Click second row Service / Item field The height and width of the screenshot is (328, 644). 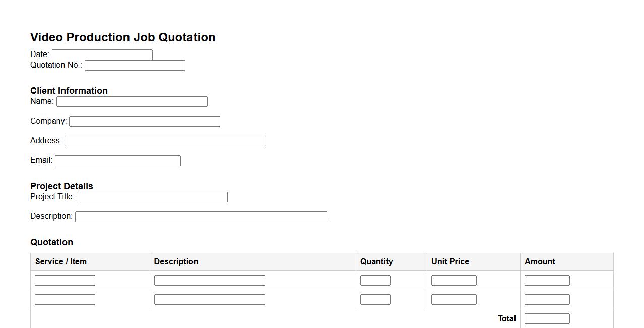[x=65, y=299]
